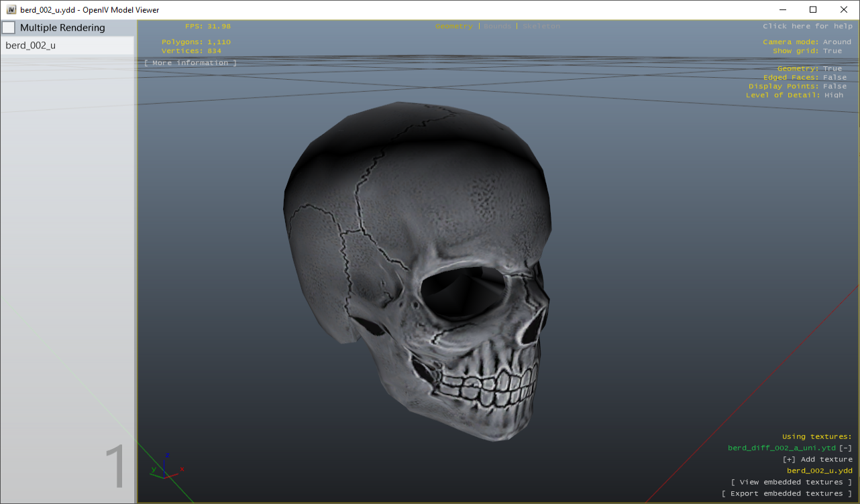This screenshot has height=504, width=860.
Task: Expand the More information section
Action: pyautogui.click(x=191, y=63)
